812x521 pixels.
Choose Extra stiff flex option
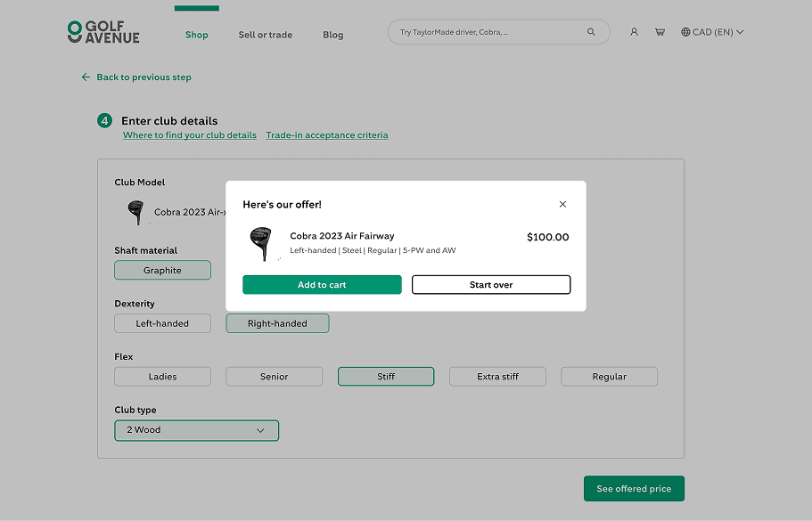tap(497, 377)
